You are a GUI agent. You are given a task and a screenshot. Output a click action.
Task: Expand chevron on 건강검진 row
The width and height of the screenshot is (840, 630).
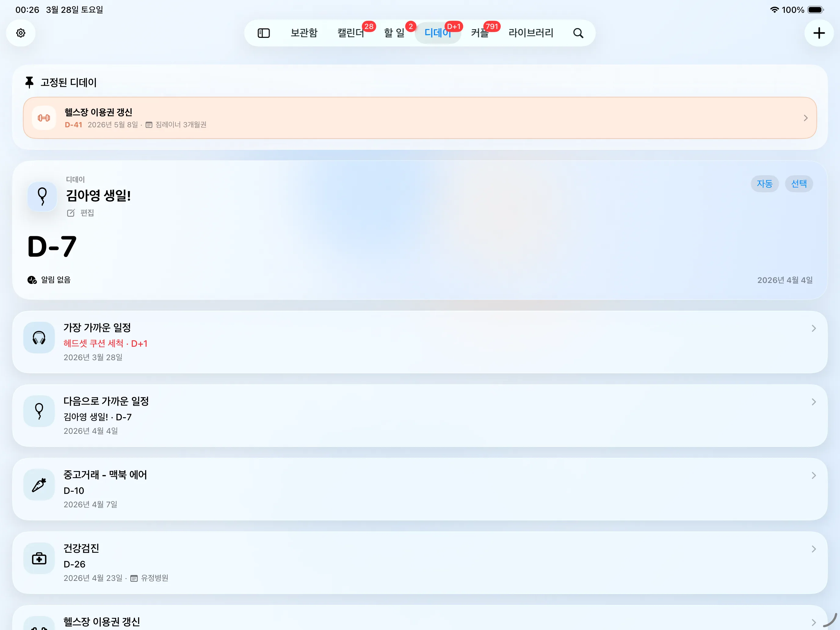813,549
